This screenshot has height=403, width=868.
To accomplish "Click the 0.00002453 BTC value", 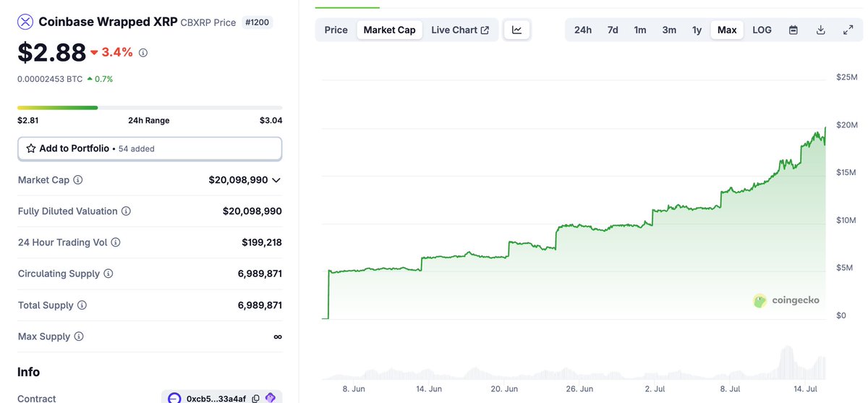I will pos(50,79).
